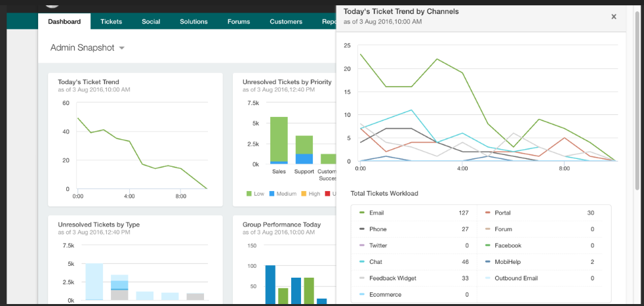644x306 pixels.
Task: Toggle the Phone channel legend entry
Action: click(x=372, y=229)
